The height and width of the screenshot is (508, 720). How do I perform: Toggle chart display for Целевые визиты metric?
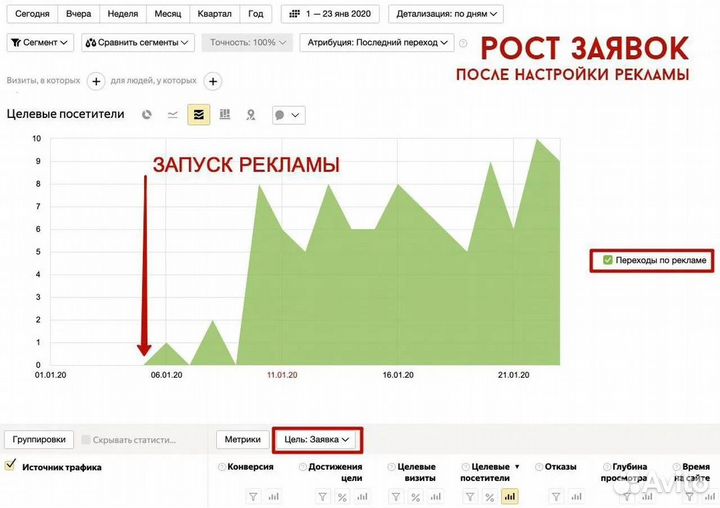436,497
